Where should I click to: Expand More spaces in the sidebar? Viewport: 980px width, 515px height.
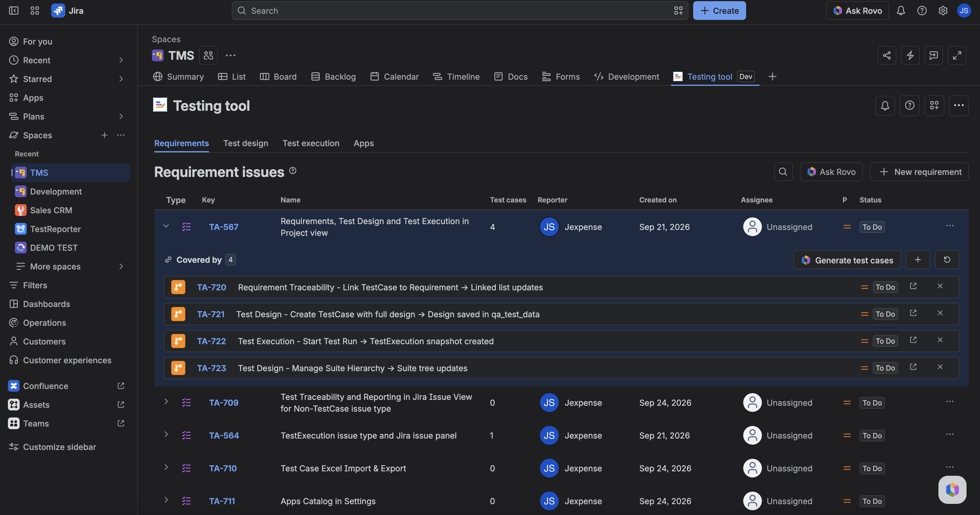coord(121,267)
